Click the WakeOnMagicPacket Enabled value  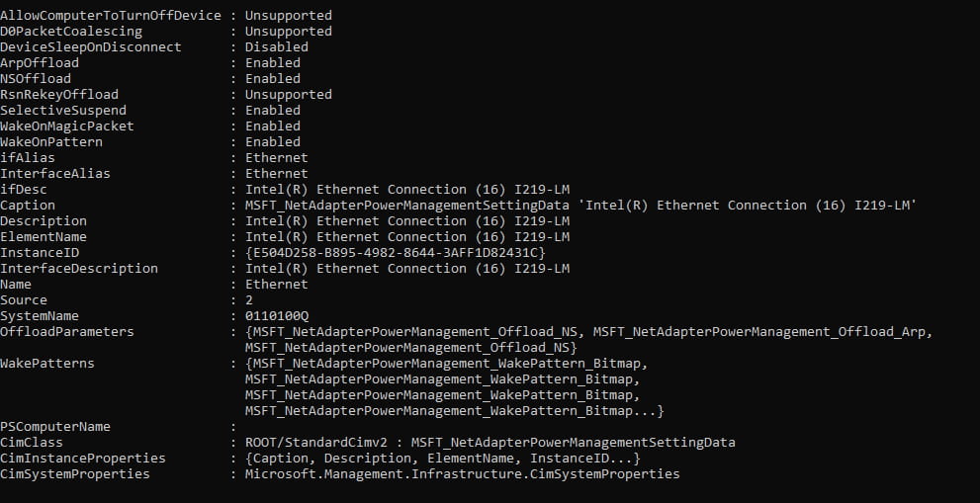click(273, 126)
